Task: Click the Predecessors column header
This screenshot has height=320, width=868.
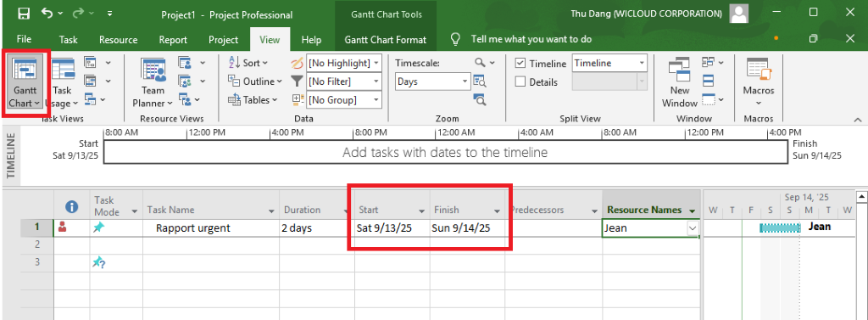Action: (x=554, y=205)
